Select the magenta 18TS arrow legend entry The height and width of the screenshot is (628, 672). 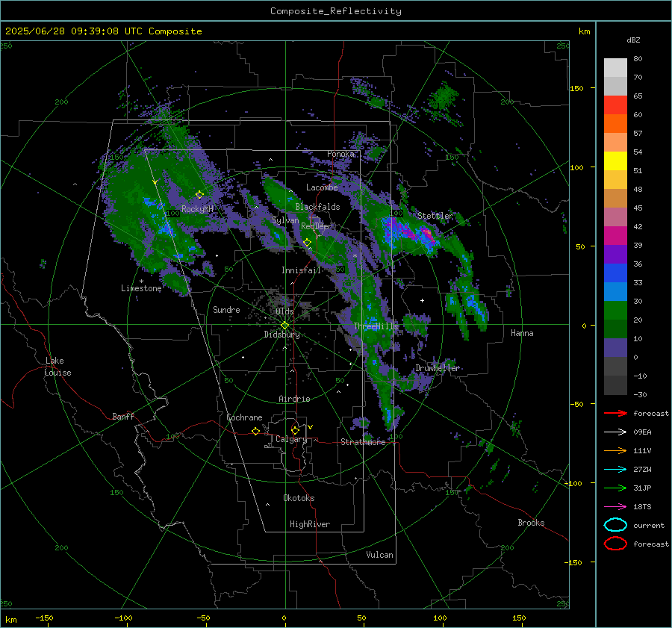coord(615,507)
